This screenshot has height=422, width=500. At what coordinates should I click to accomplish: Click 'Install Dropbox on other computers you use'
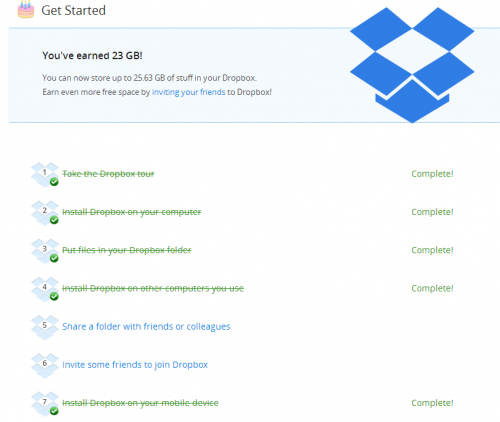tap(153, 288)
